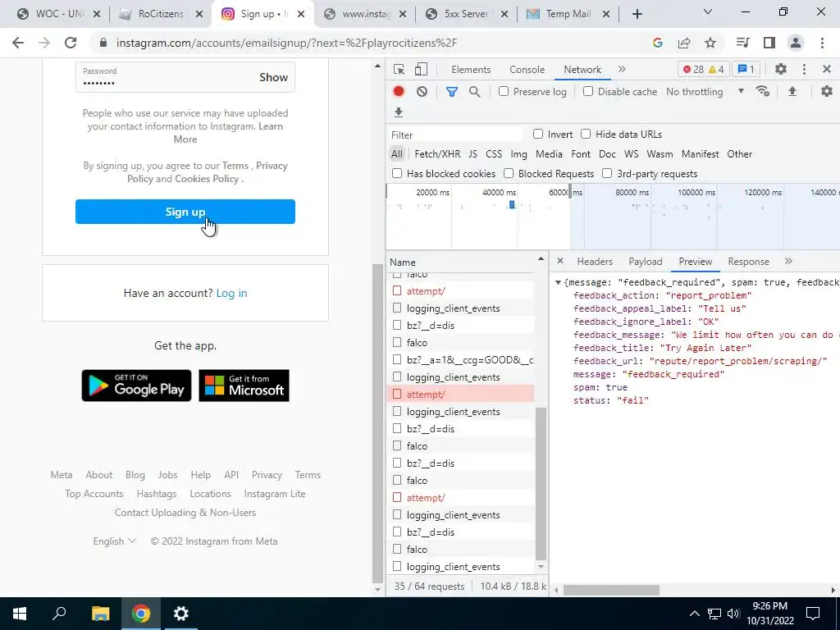Screen dimensions: 840x630
Task: Click the network filter text field
Action: click(x=455, y=135)
